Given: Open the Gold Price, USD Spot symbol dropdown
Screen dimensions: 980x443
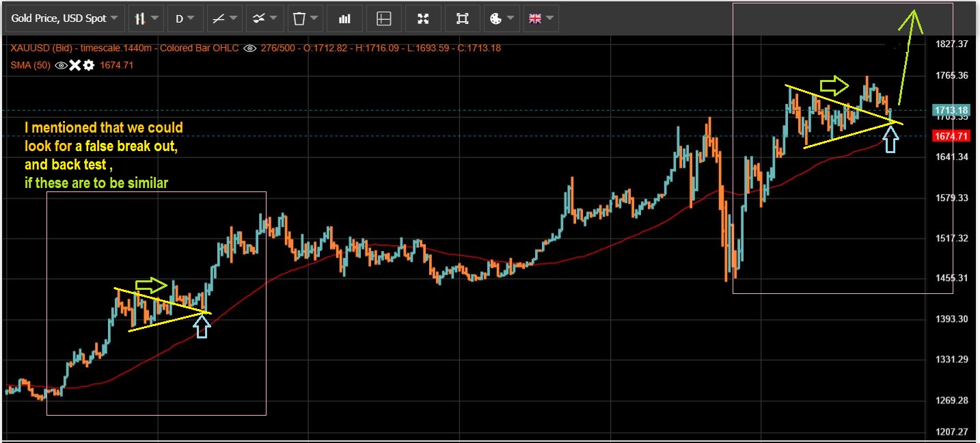Looking at the screenshot, I should click(x=65, y=18).
